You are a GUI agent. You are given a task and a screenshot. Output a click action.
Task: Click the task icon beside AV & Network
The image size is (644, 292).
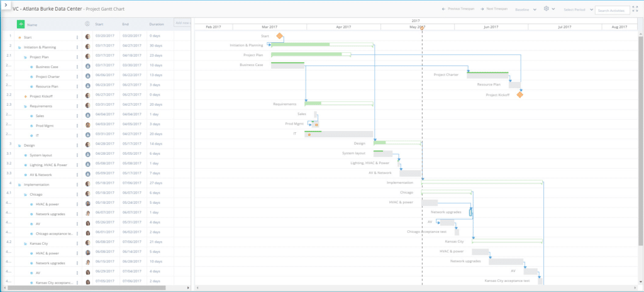pos(25,175)
